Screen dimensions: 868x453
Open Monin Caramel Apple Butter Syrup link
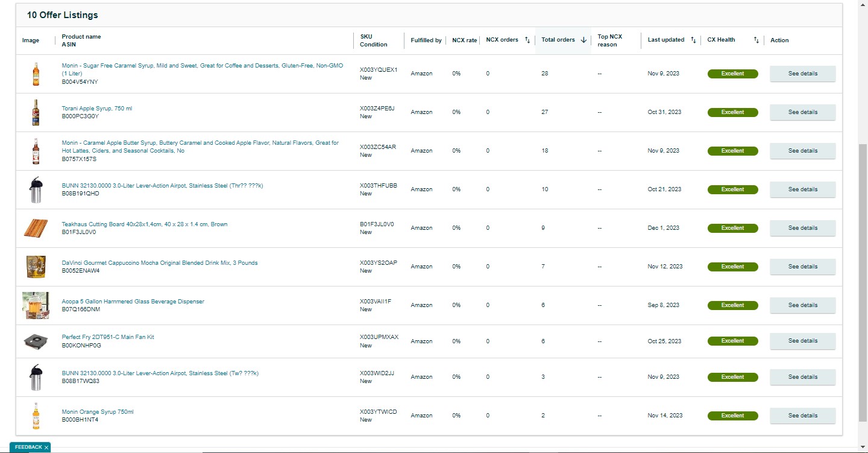200,147
